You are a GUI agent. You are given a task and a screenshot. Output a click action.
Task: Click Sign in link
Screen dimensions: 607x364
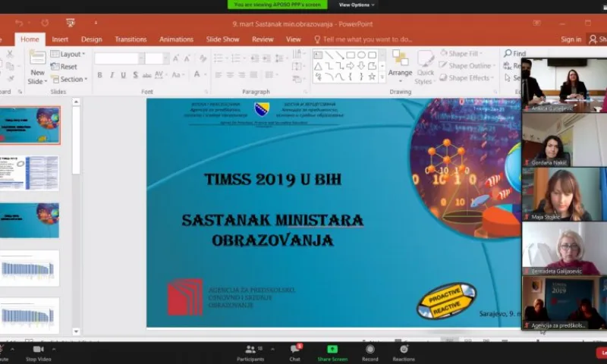[571, 39]
